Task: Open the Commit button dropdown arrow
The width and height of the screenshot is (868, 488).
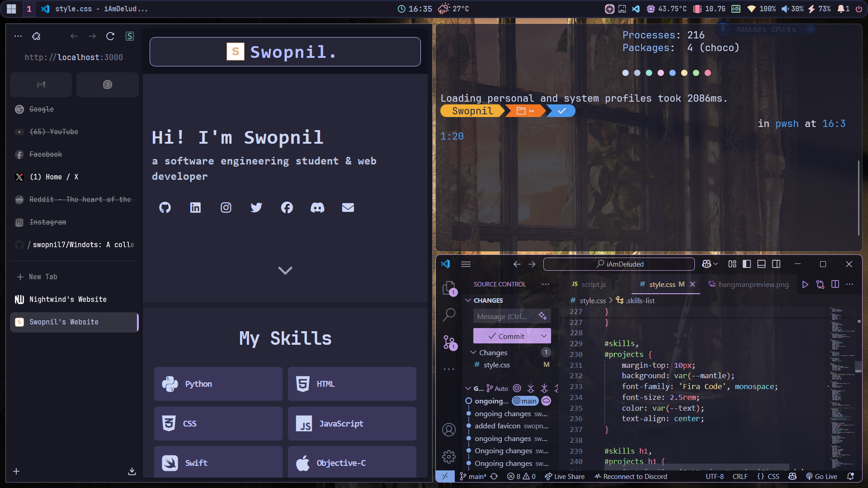Action: (x=544, y=336)
